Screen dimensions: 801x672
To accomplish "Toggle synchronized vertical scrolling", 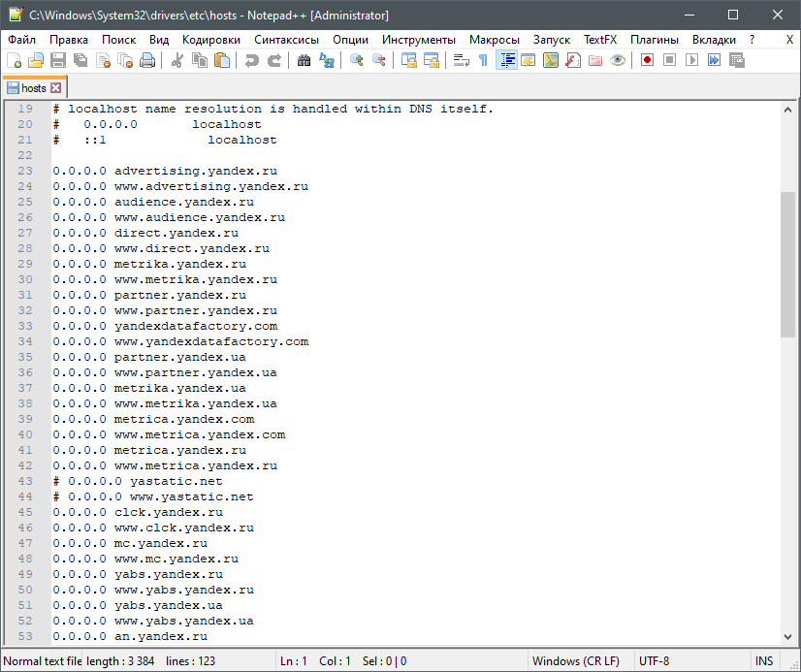I will [x=408, y=60].
